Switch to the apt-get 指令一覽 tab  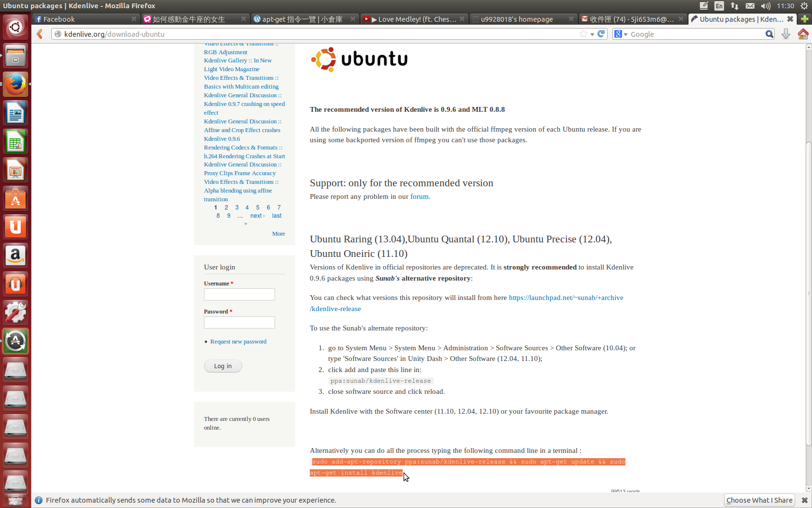(304, 19)
